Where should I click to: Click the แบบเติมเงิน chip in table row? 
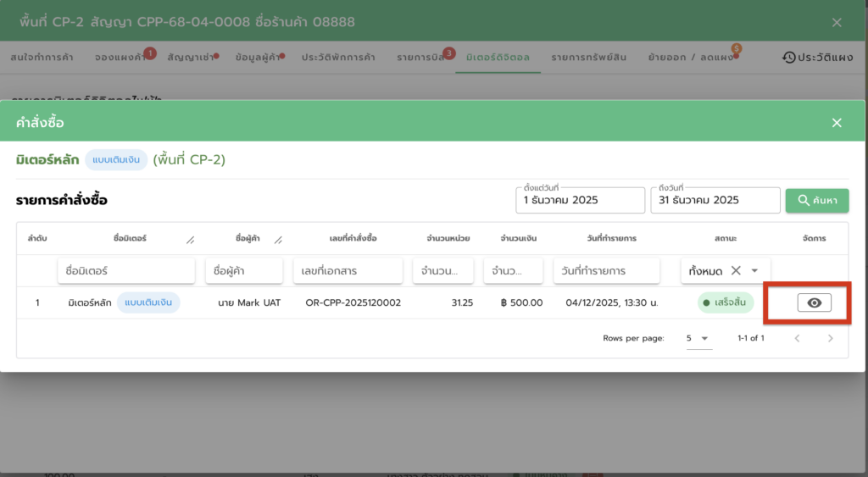[x=148, y=302]
